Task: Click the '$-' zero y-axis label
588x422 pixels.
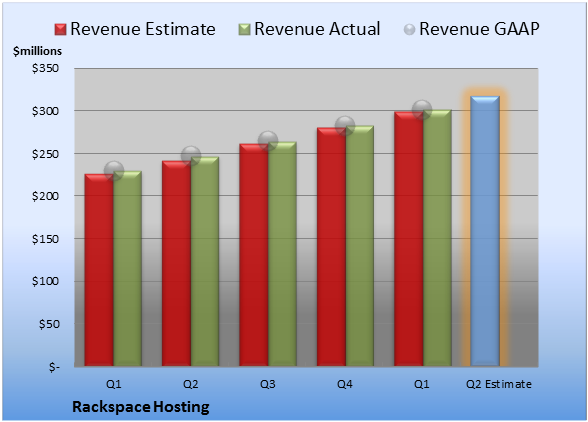Action: 54,367
